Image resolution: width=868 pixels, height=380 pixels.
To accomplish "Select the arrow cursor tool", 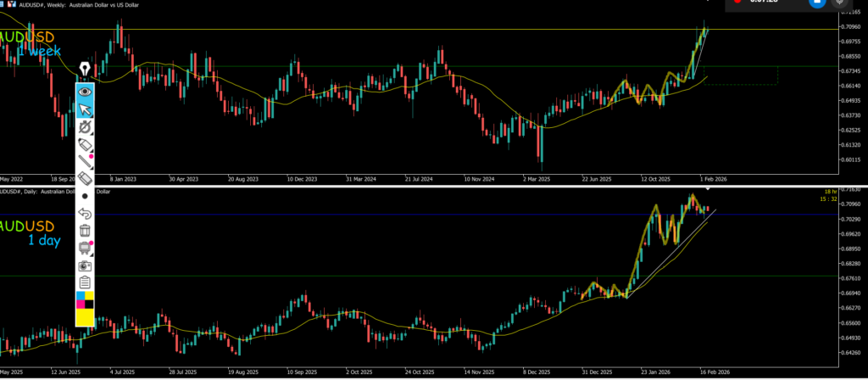I will pos(85,109).
